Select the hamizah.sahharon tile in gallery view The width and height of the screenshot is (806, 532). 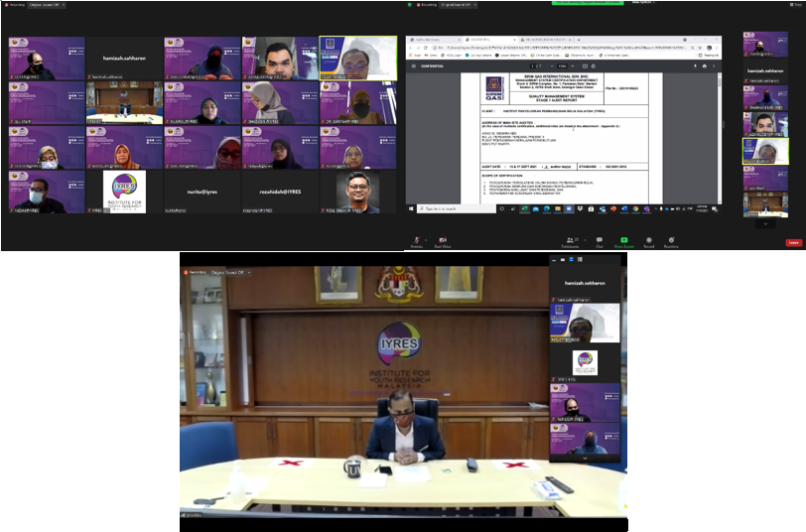click(124, 59)
